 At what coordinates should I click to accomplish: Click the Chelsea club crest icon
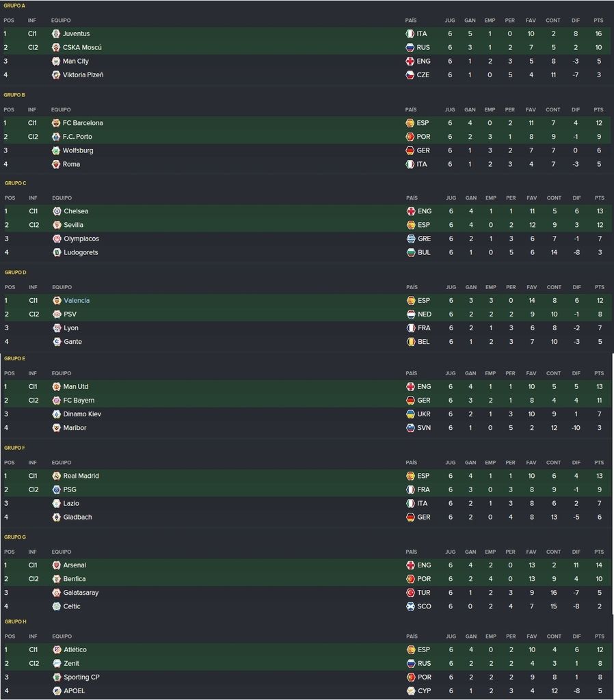pyautogui.click(x=57, y=211)
